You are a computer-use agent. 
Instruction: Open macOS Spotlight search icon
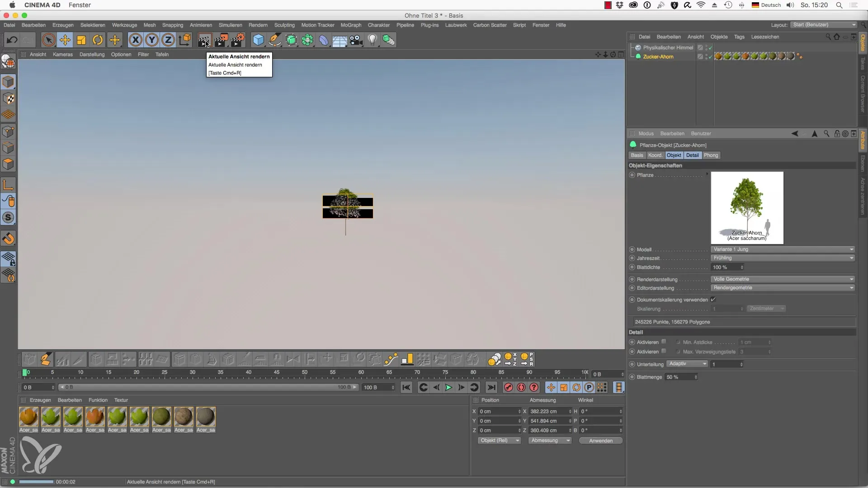(839, 5)
